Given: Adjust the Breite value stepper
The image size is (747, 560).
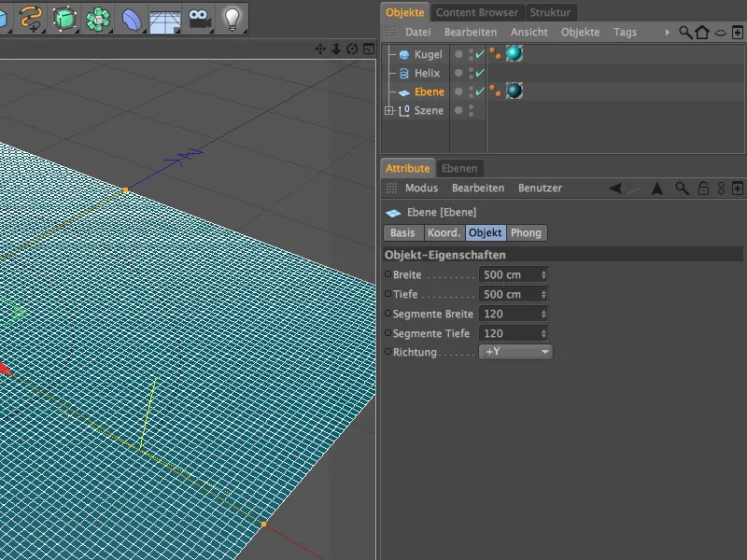Looking at the screenshot, I should [543, 274].
